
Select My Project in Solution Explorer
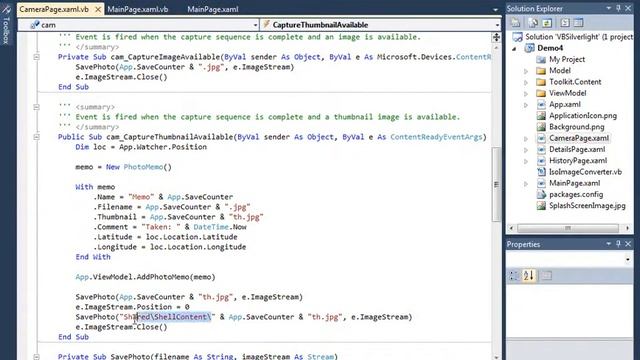tap(567, 59)
